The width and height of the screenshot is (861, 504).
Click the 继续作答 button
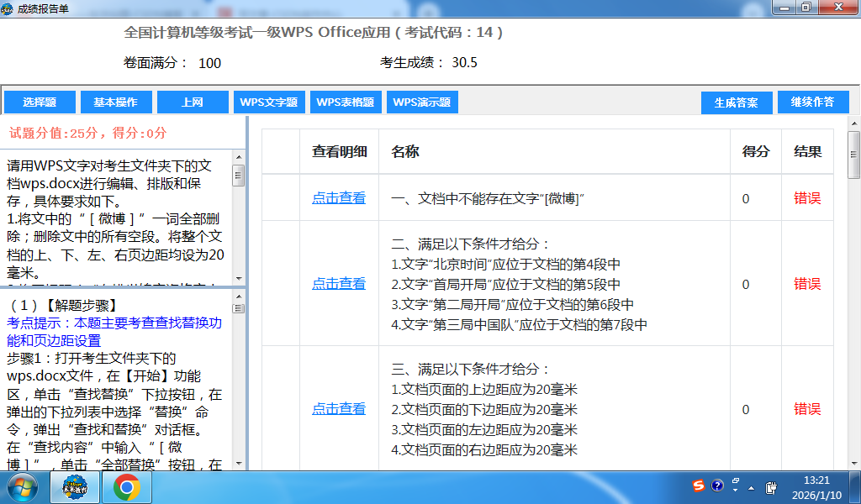coord(813,102)
